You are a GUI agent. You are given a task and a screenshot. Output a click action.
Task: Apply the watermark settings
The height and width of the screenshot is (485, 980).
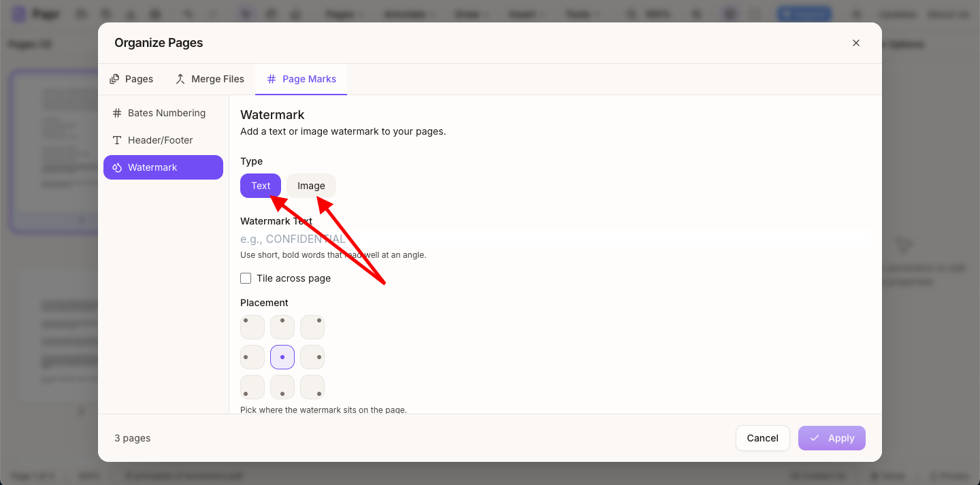(832, 438)
